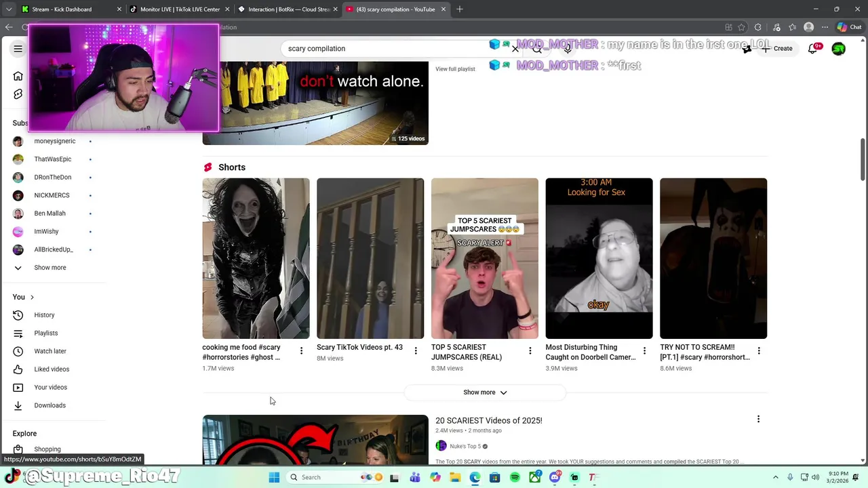Screen dimensions: 868x488
Task: Open options for cooking me food short
Action: pos(302,350)
